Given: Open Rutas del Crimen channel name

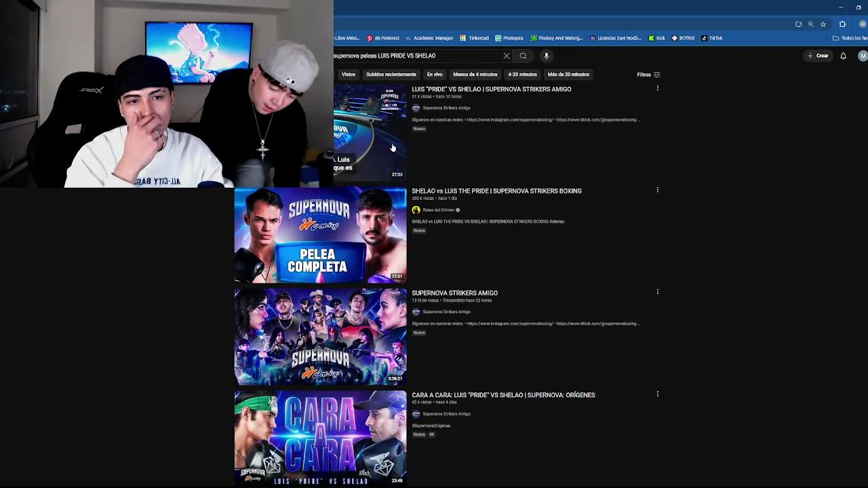Looking at the screenshot, I should tap(439, 210).
